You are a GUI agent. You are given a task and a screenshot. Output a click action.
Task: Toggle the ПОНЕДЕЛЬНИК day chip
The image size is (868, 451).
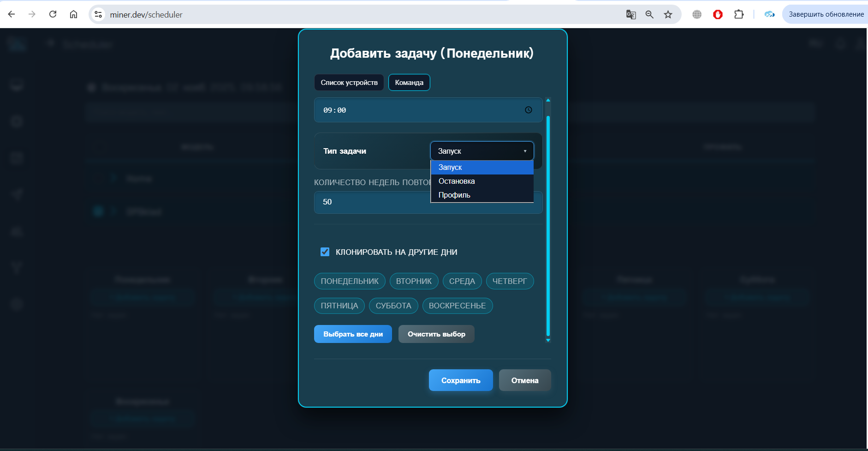tap(350, 281)
